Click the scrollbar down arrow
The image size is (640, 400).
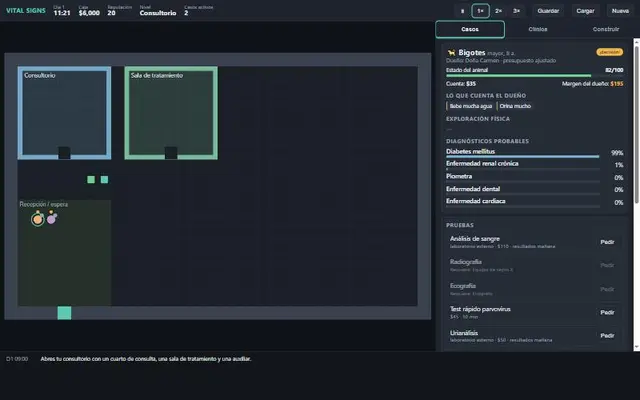coord(636,348)
